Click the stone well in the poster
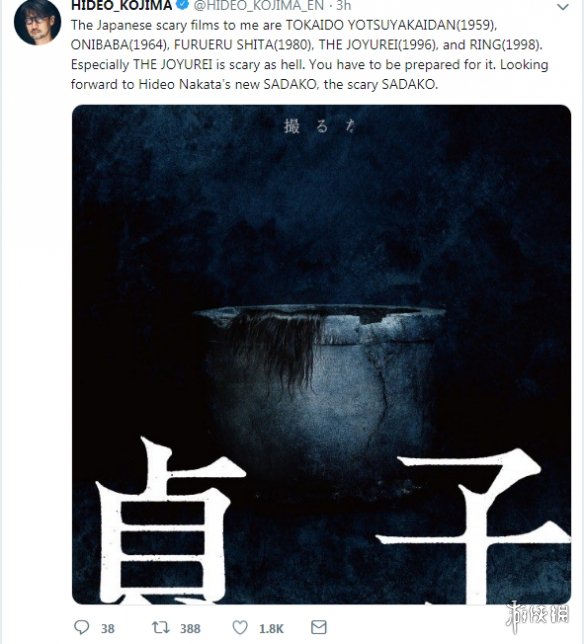Image resolution: width=584 pixels, height=644 pixels. coord(320,386)
